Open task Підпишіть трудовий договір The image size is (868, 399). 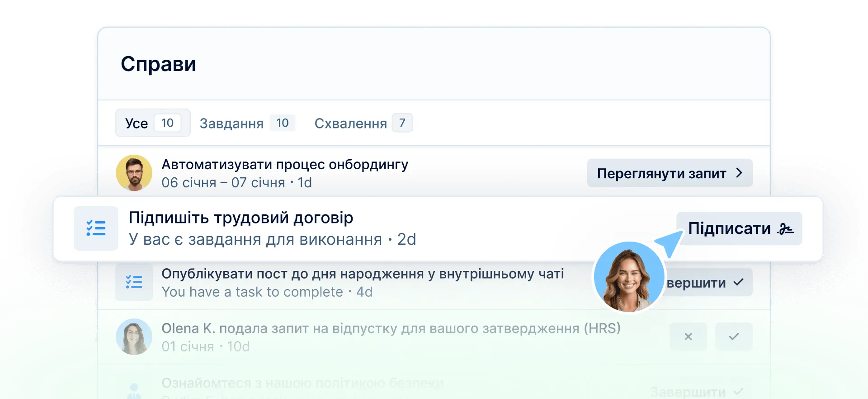pos(241,218)
